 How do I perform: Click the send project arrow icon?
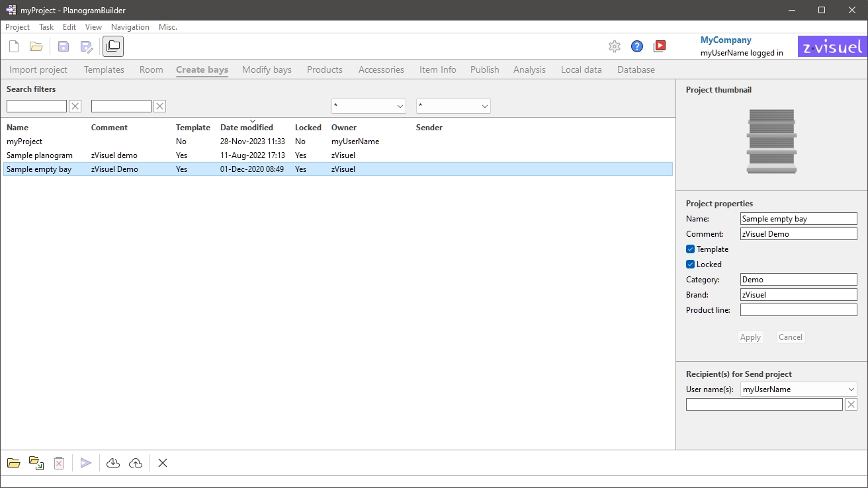click(x=86, y=463)
